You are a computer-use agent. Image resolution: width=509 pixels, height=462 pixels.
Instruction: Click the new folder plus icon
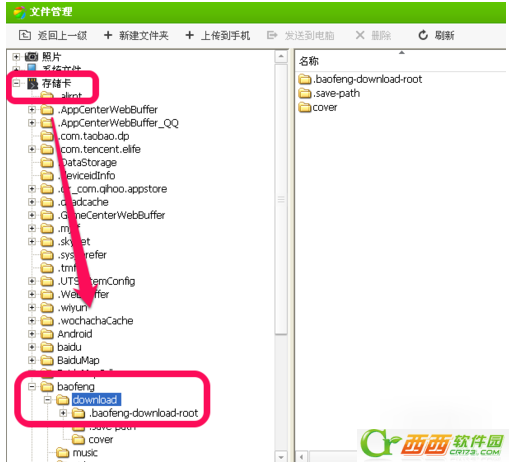108,35
